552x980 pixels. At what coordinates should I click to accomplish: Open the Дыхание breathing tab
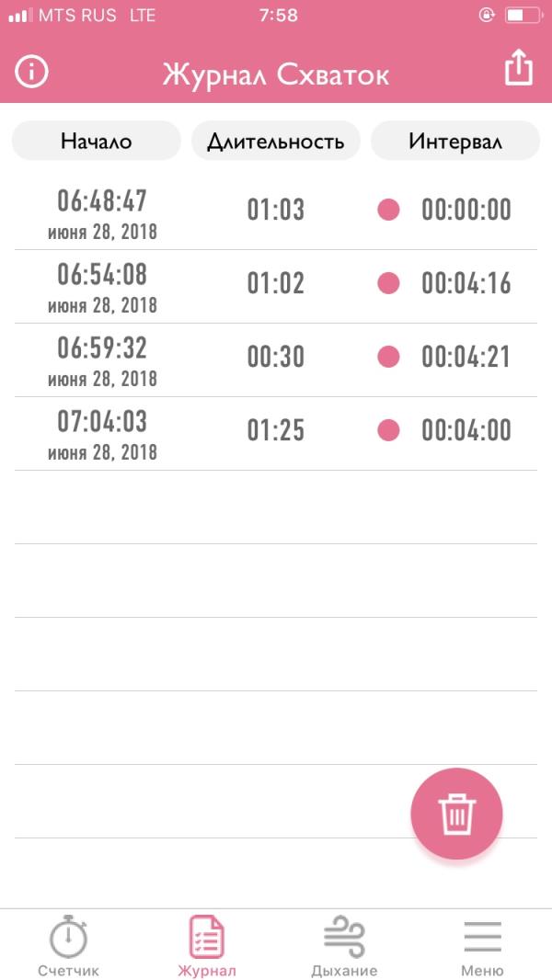click(x=344, y=945)
